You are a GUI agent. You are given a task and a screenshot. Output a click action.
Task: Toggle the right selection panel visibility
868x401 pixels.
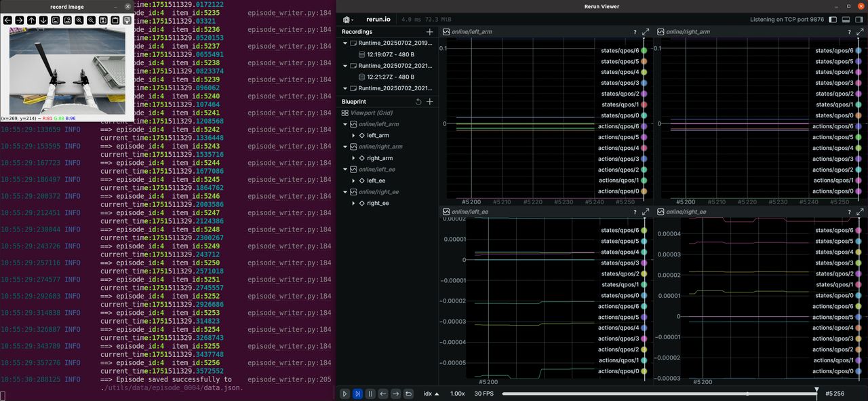pos(859,20)
